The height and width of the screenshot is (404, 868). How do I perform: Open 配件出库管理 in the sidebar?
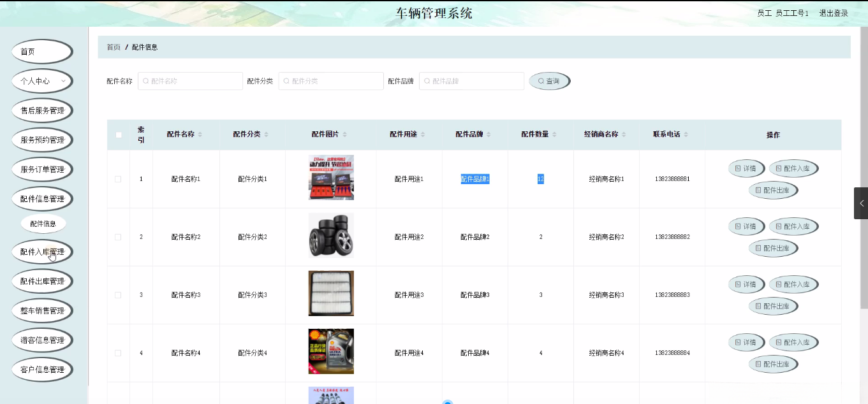tap(42, 281)
